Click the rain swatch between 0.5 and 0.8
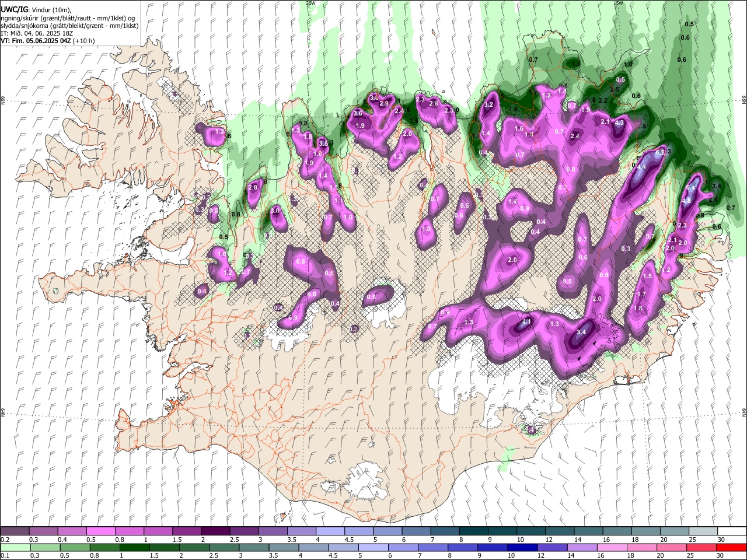This screenshot has height=560, width=747. pos(75,547)
